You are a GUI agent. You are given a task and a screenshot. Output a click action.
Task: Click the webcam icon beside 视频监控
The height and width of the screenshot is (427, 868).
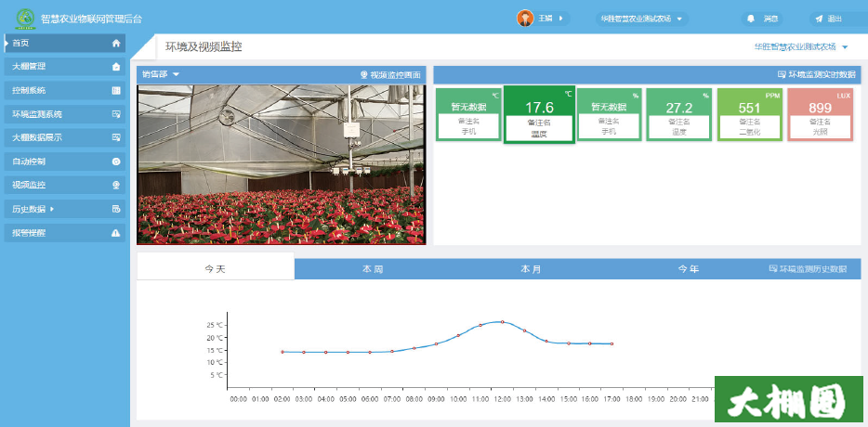click(x=115, y=186)
